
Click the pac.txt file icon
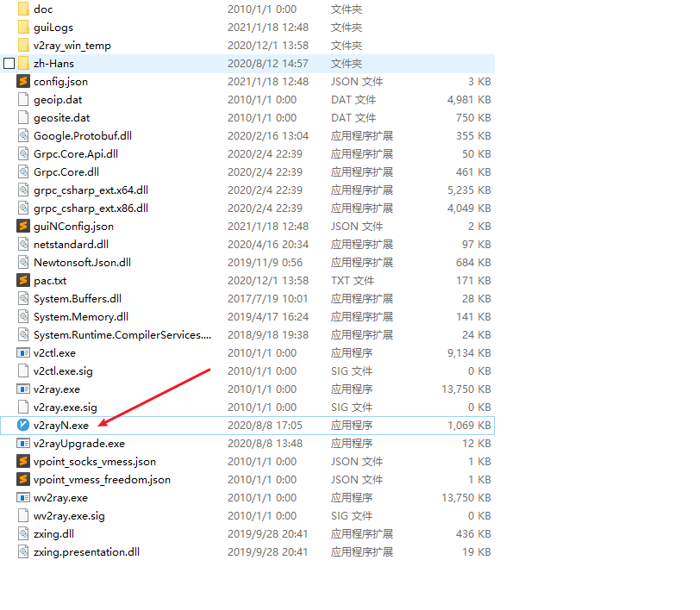pyautogui.click(x=23, y=280)
